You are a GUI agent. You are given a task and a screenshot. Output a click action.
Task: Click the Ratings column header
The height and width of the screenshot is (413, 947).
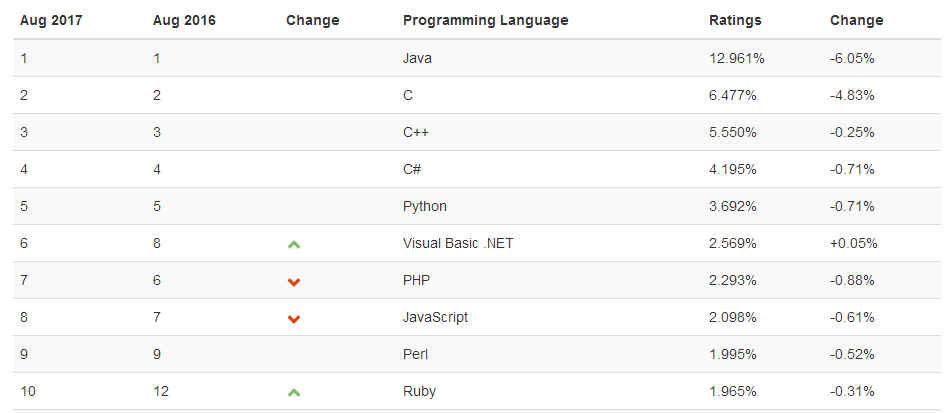tap(735, 20)
